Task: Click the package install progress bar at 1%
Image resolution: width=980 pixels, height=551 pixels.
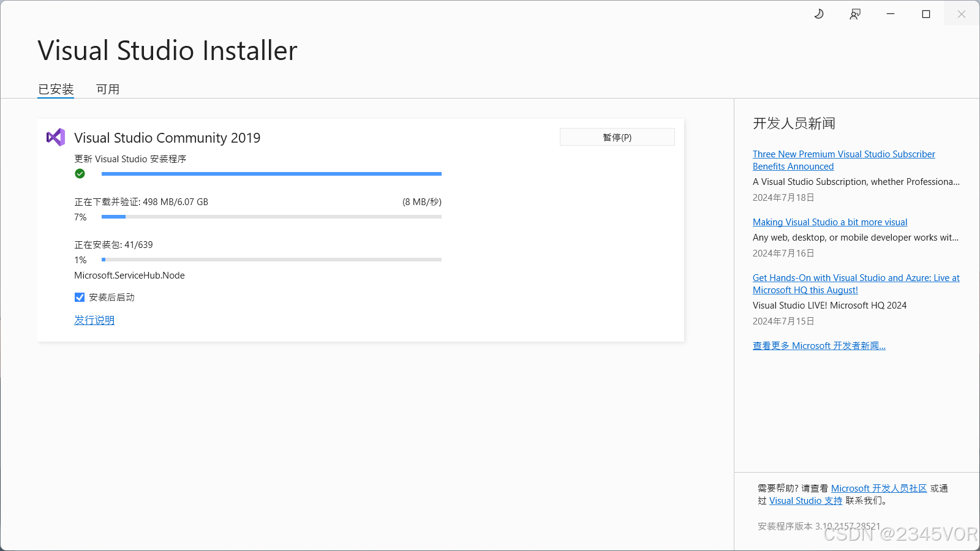Action: tap(271, 260)
